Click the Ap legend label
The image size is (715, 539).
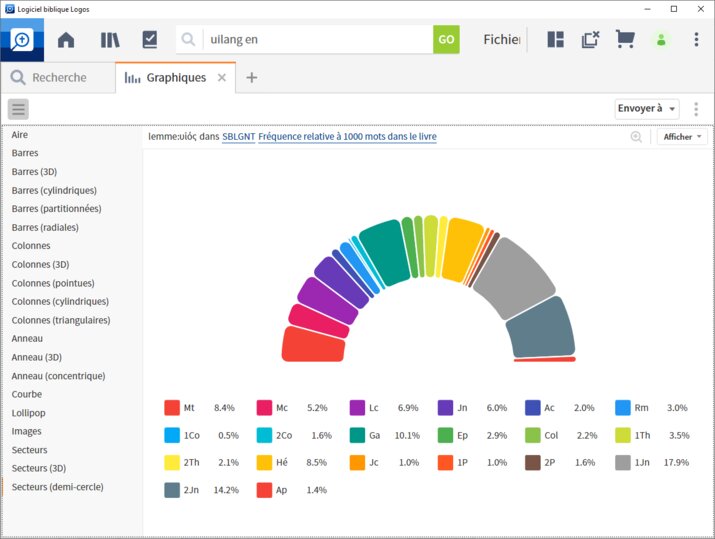tap(281, 490)
